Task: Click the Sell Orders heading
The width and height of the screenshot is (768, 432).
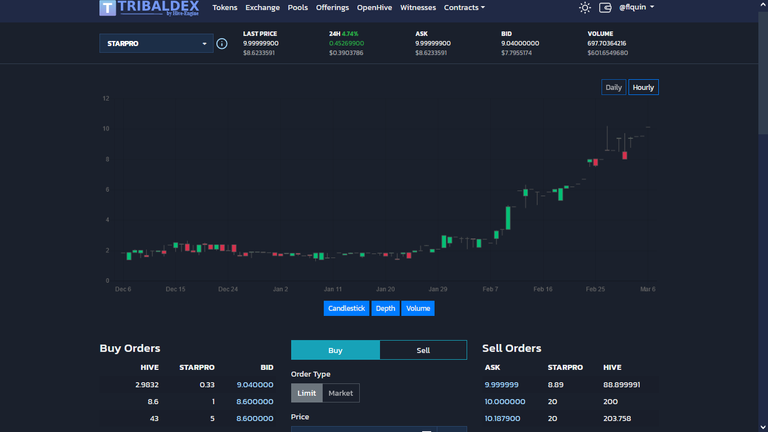Action: pos(511,348)
